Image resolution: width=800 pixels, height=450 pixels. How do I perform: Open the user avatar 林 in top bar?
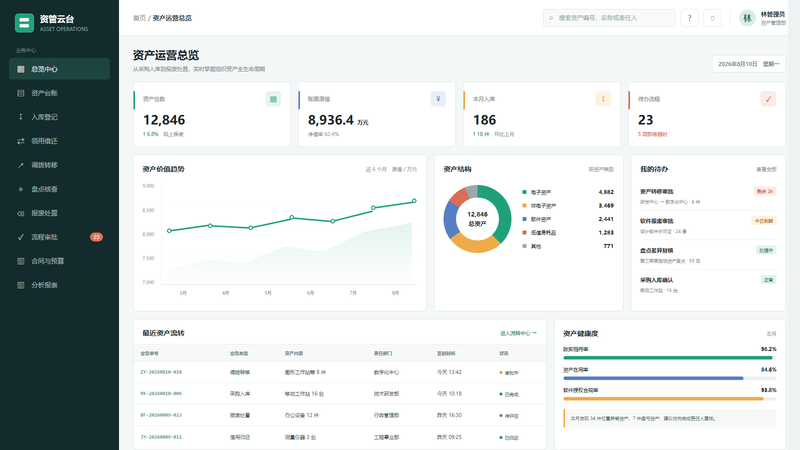click(747, 18)
